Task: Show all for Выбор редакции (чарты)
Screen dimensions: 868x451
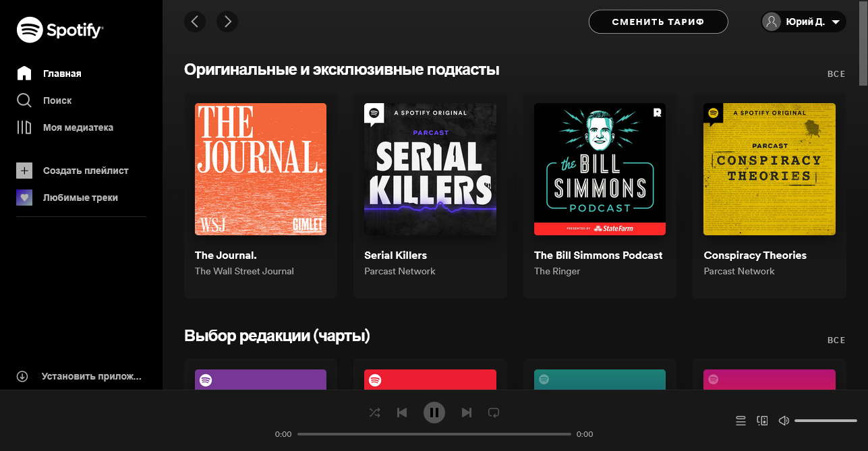Action: coord(836,340)
